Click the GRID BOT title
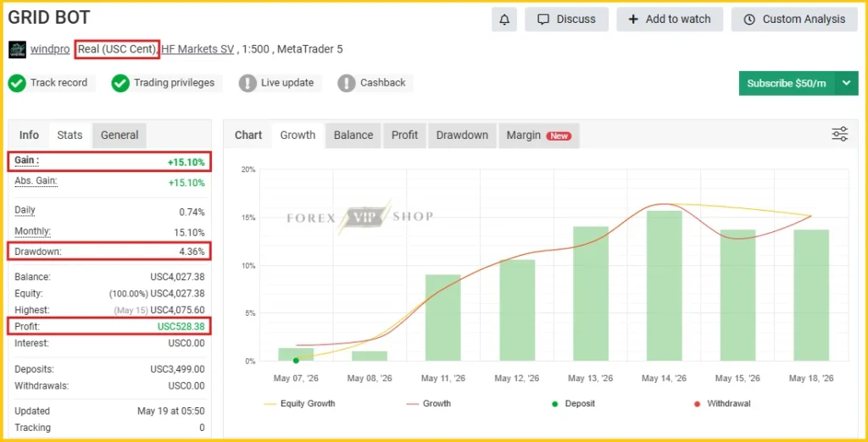This screenshot has height=442, width=868. pos(49,17)
